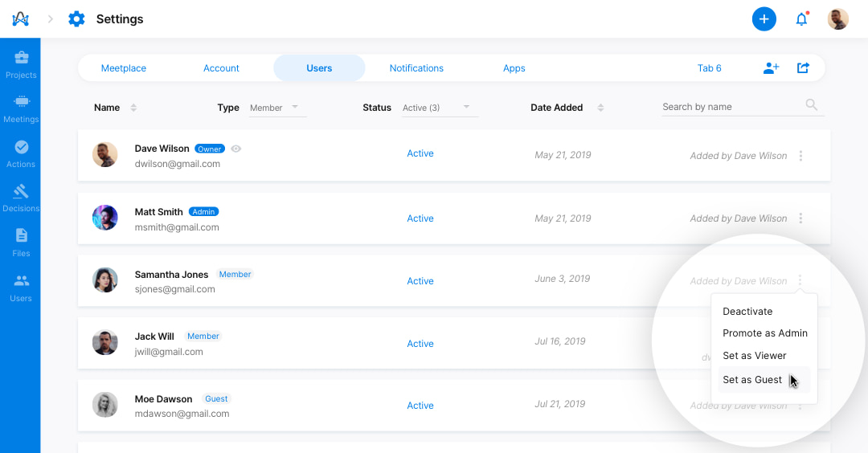Click the email jwill@gmail.com
Screen dimensions: 868x453
(169, 352)
